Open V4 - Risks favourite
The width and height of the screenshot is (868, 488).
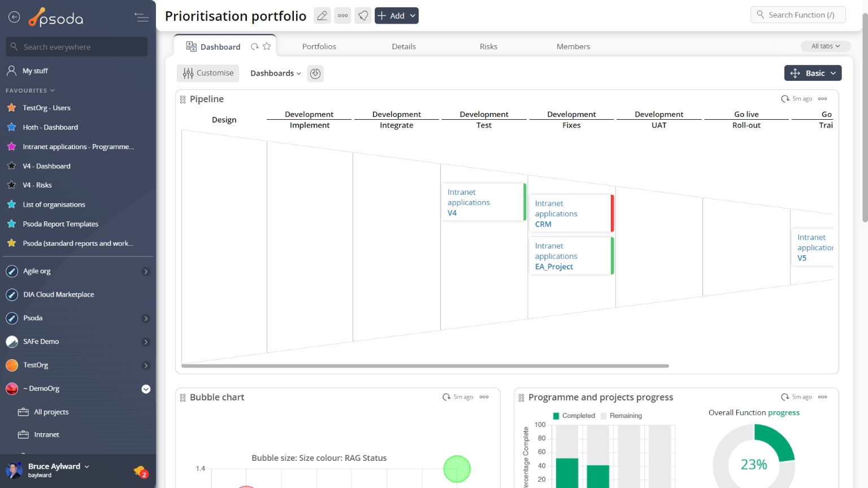pyautogui.click(x=37, y=185)
